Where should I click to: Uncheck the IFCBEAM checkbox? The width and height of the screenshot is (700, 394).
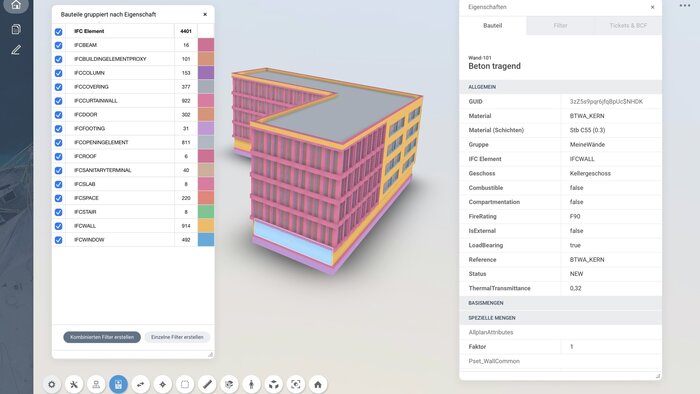[58, 45]
